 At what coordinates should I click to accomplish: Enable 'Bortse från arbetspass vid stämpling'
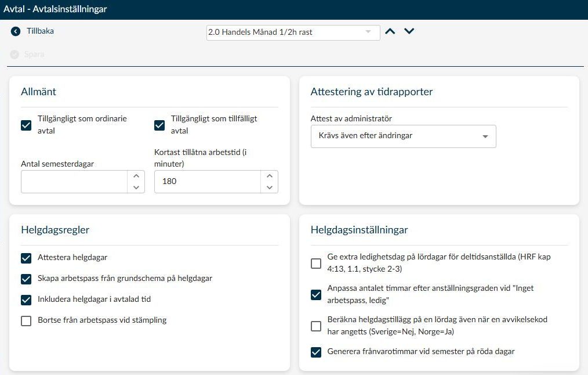click(26, 321)
